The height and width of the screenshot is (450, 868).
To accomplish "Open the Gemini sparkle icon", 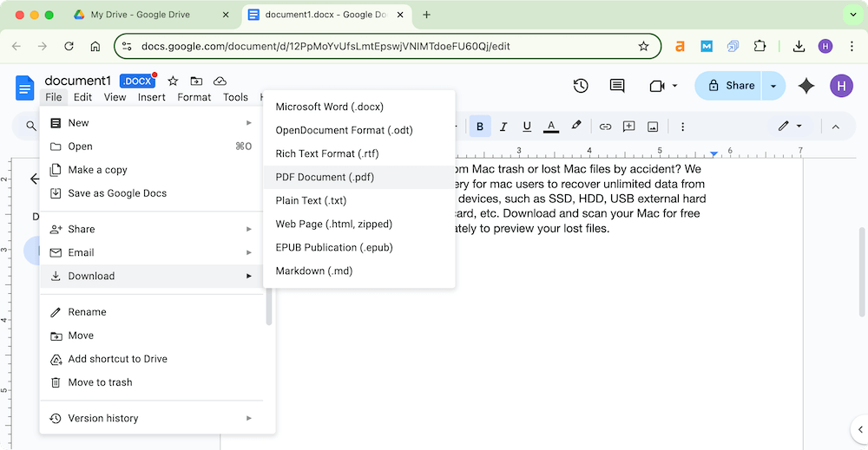I will (x=806, y=86).
